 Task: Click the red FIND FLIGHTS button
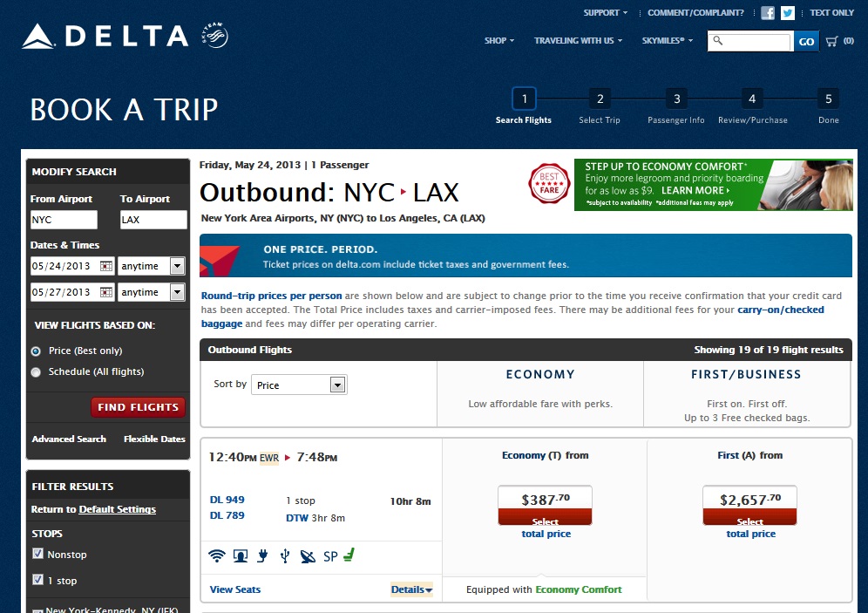pos(138,407)
